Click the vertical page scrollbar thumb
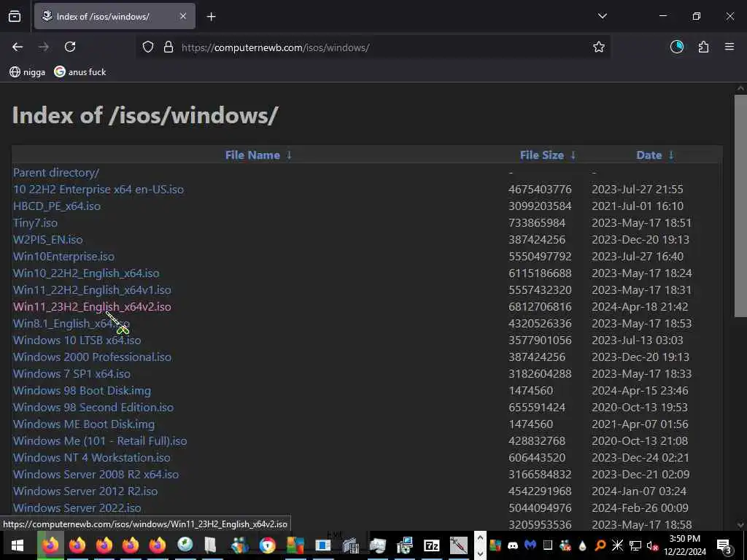 740,206
